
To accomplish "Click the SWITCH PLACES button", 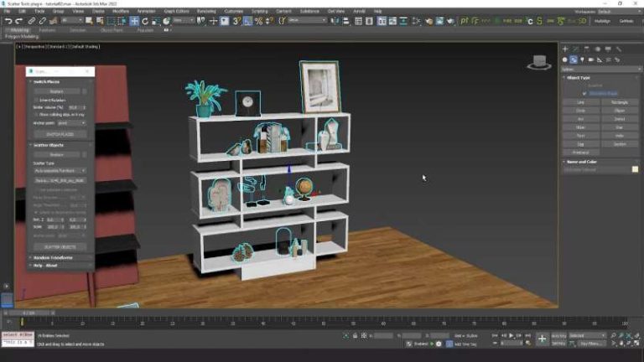I will click(x=59, y=134).
